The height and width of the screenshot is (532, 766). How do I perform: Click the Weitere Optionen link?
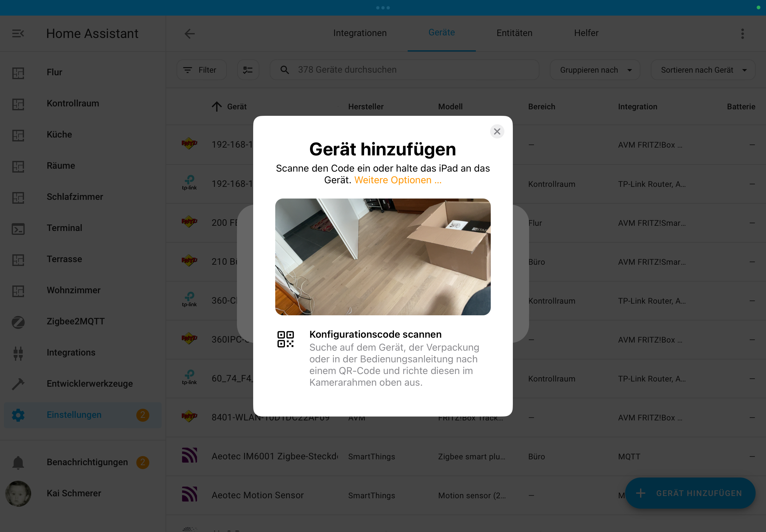(398, 180)
